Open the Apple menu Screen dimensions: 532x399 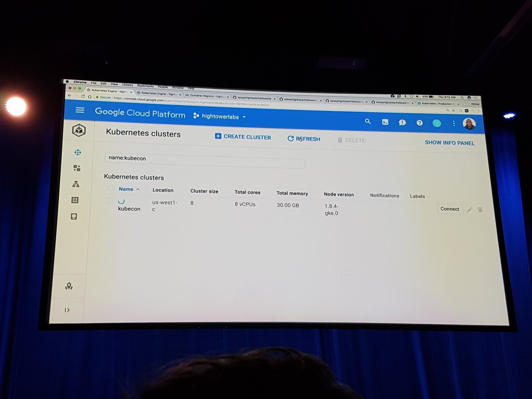(x=67, y=82)
